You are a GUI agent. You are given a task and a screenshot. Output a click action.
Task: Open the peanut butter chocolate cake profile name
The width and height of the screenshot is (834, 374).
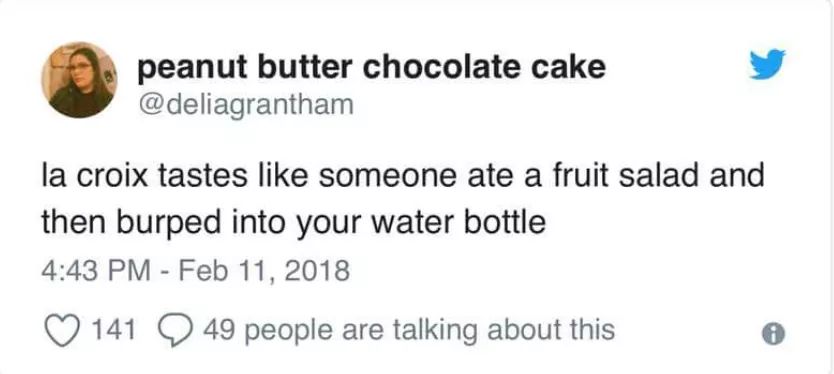coord(371,68)
